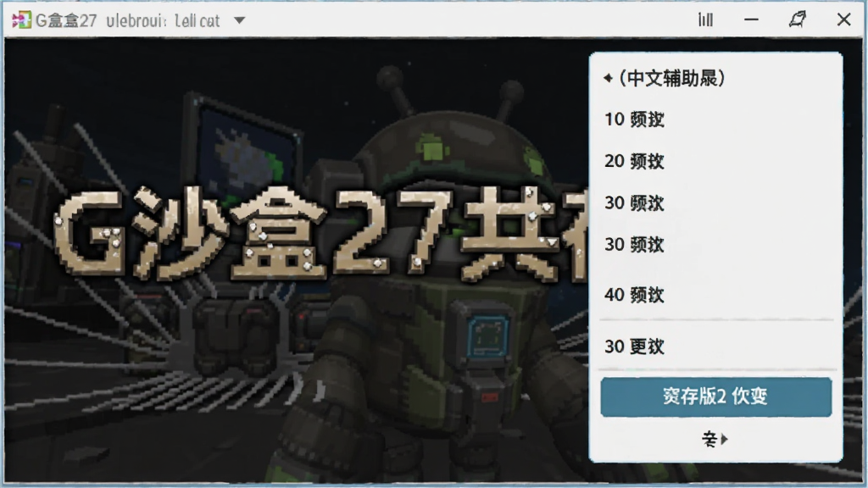Minimize the game window
The height and width of the screenshot is (488, 868).
click(x=751, y=20)
